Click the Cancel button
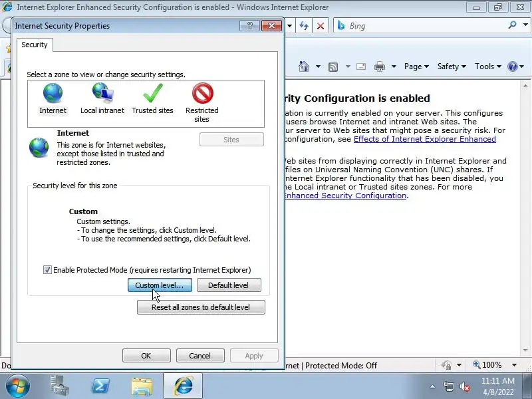Viewport: 532px width, 399px height. click(200, 356)
